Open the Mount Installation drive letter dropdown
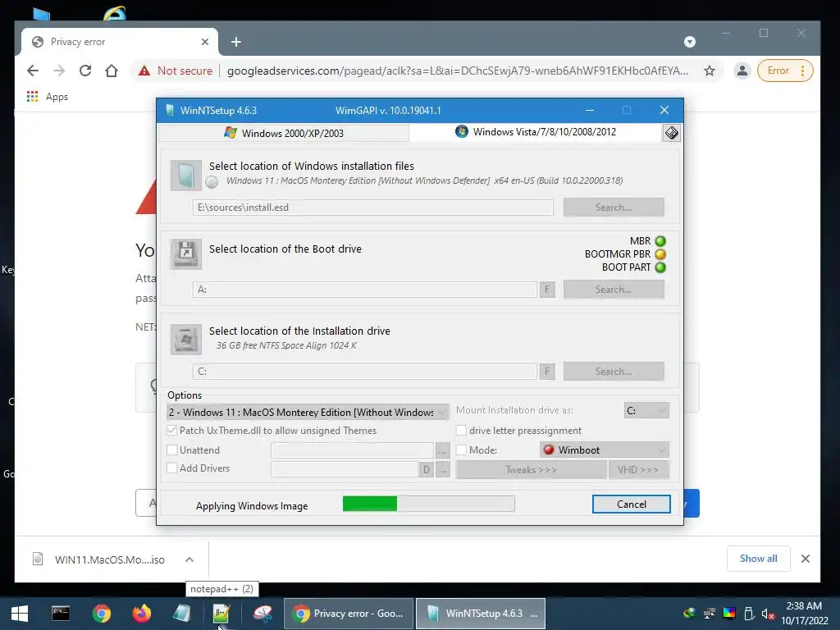 646,410
